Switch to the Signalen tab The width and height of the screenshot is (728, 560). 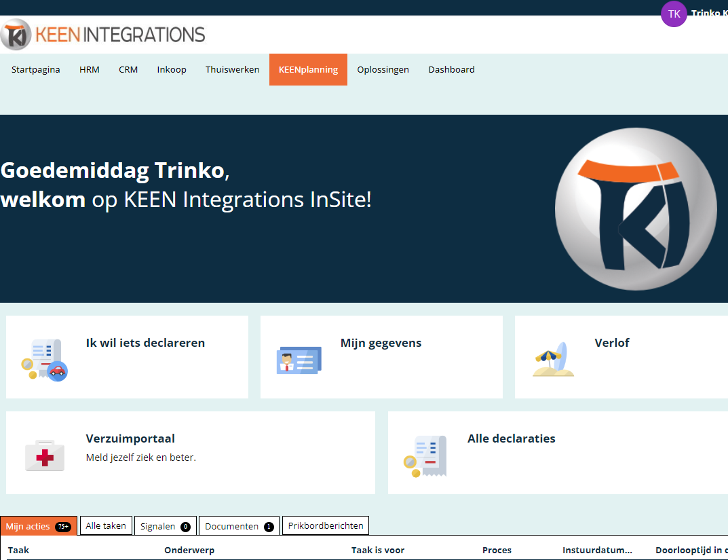166,526
